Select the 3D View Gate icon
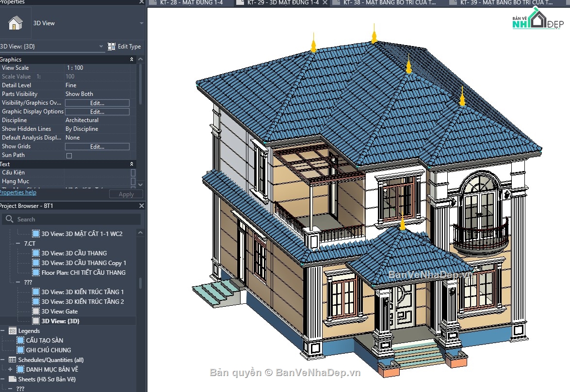This screenshot has height=392, width=570. coord(36,312)
